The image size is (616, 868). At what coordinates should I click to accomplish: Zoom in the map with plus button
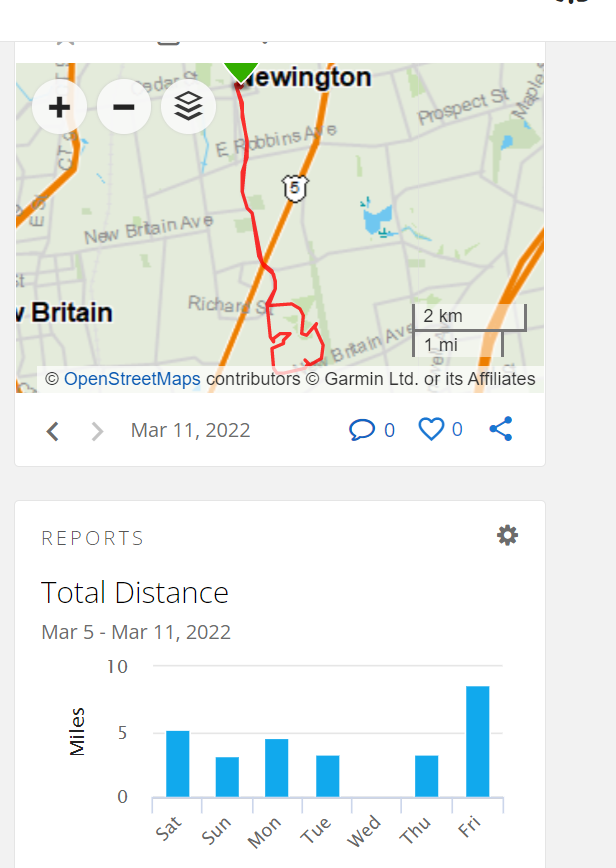point(59,106)
